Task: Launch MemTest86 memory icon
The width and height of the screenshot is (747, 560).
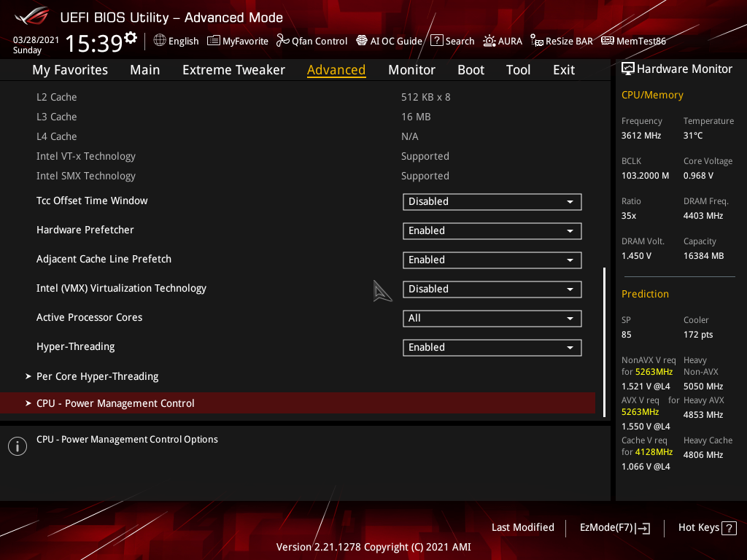Action: (x=608, y=41)
